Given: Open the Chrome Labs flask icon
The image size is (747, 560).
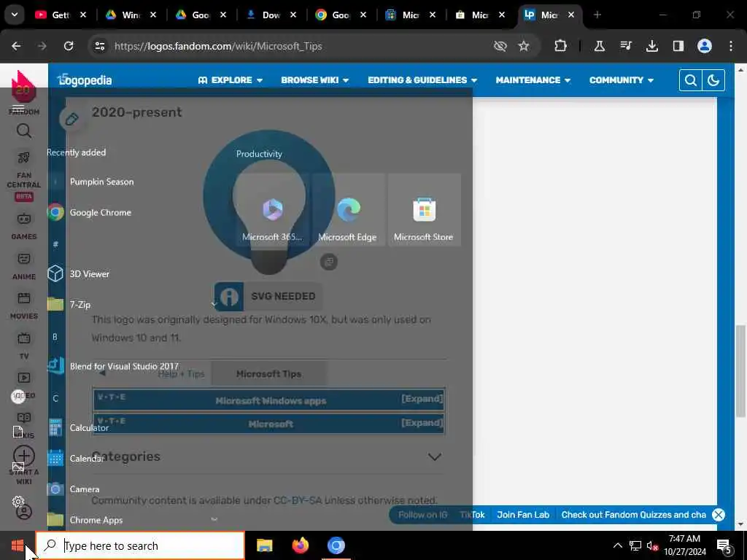Looking at the screenshot, I should [600, 46].
